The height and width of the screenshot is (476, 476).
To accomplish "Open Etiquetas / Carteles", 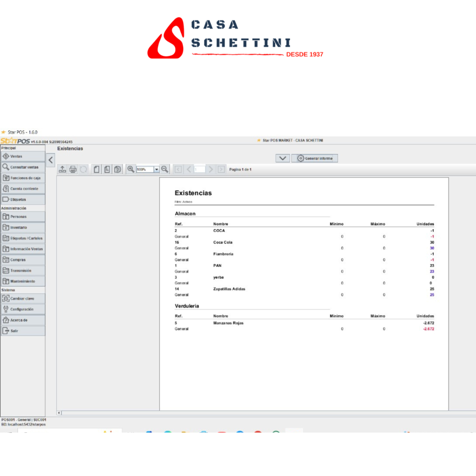I will coord(23,238).
